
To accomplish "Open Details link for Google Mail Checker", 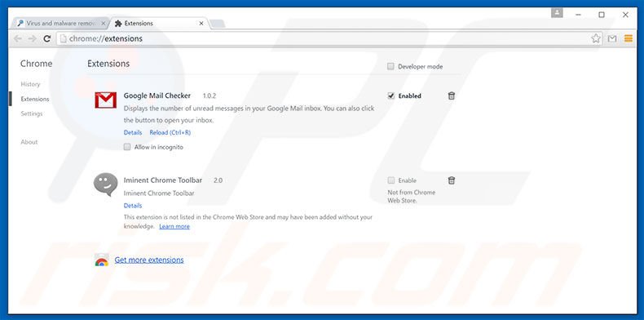I will click(133, 132).
